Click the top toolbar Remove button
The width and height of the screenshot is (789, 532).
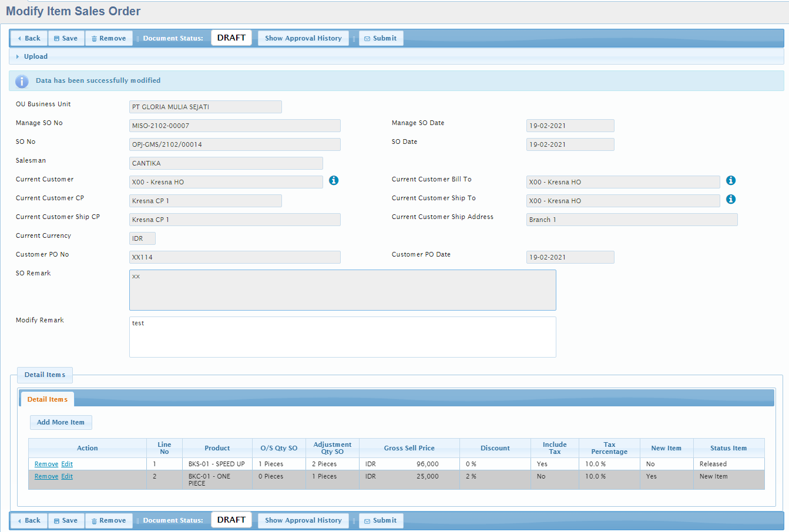(x=109, y=38)
